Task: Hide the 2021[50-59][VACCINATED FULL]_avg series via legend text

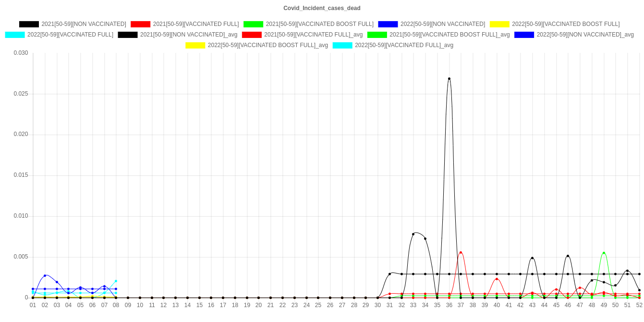Action: 313,35
